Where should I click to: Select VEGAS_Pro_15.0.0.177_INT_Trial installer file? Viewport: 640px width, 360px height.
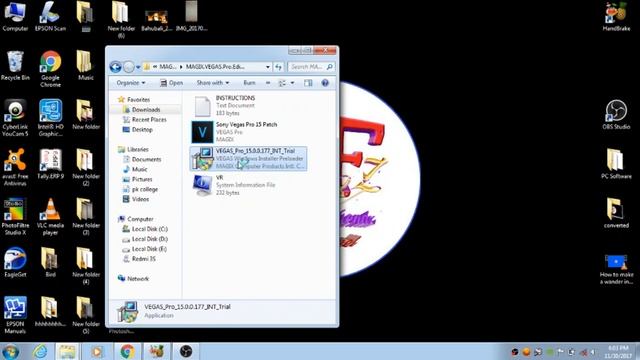click(249, 158)
